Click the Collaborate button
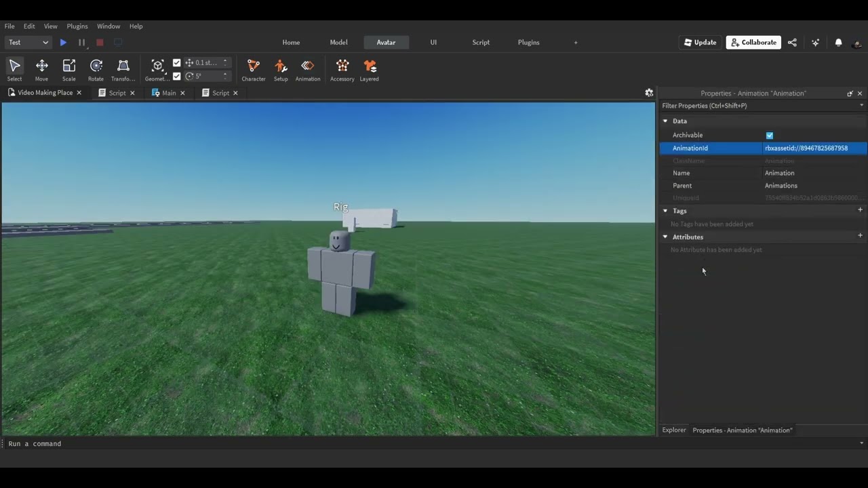Screen dimensions: 868x488 (753, 42)
